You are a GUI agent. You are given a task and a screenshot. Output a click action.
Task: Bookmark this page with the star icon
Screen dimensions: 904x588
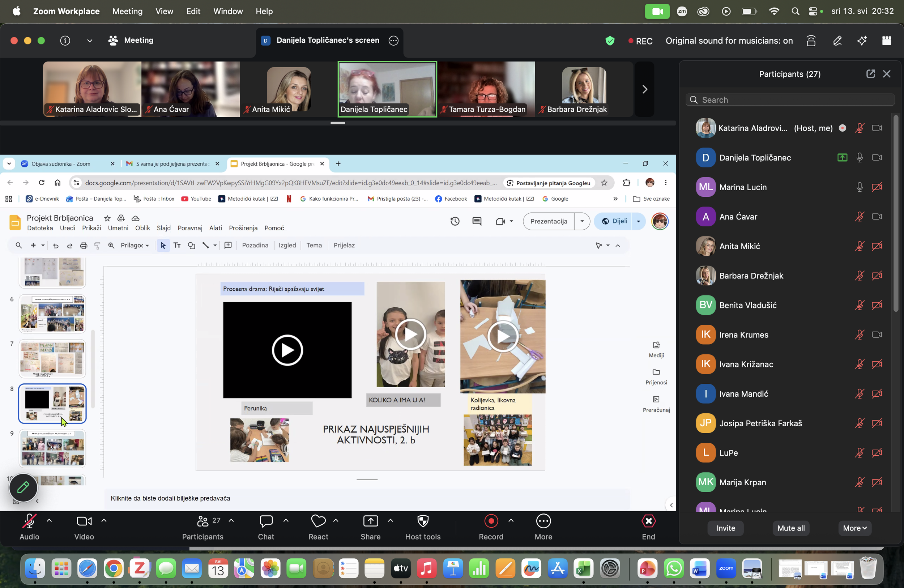(604, 183)
